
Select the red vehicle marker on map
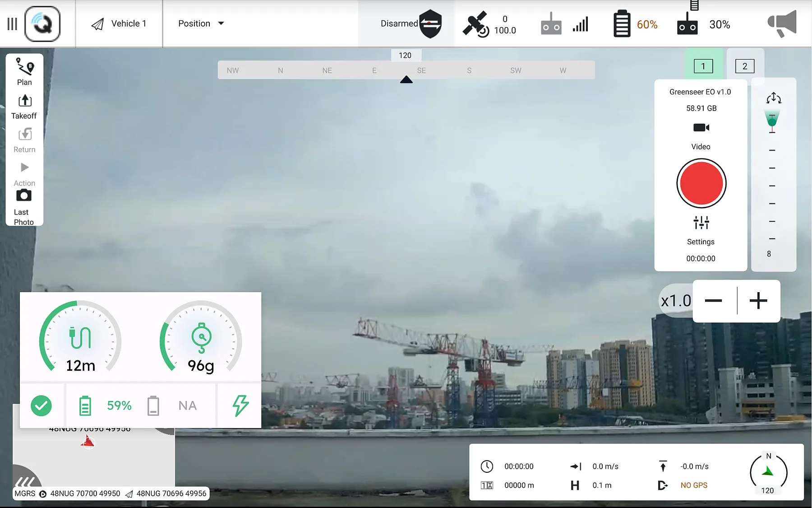click(88, 442)
